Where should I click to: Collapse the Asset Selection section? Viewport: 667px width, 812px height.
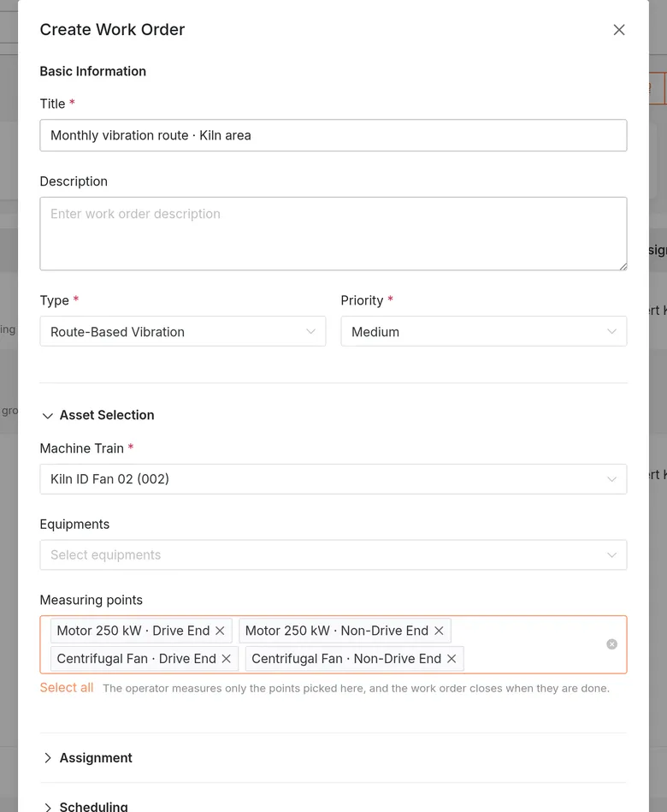[x=97, y=415]
